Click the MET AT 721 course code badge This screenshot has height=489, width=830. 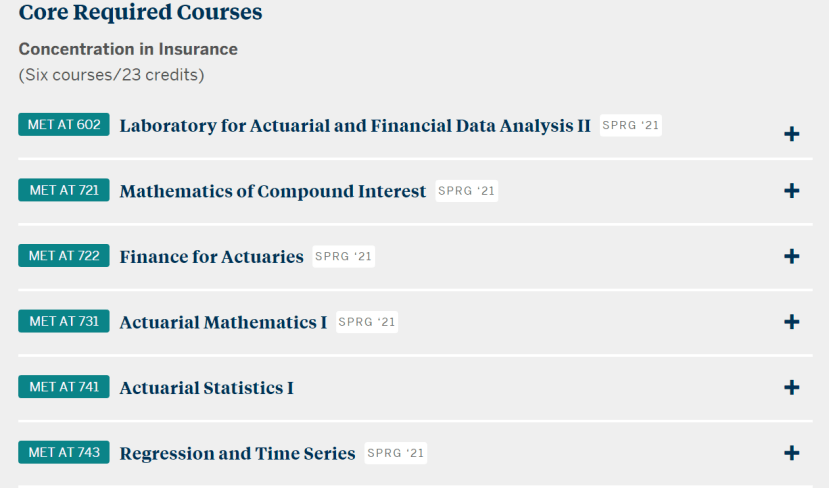click(x=64, y=190)
